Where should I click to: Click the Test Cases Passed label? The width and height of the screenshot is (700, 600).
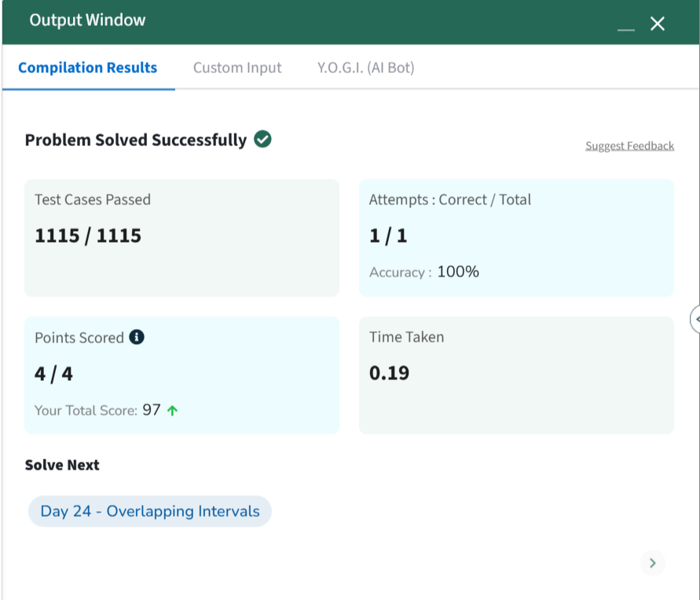[x=93, y=199]
